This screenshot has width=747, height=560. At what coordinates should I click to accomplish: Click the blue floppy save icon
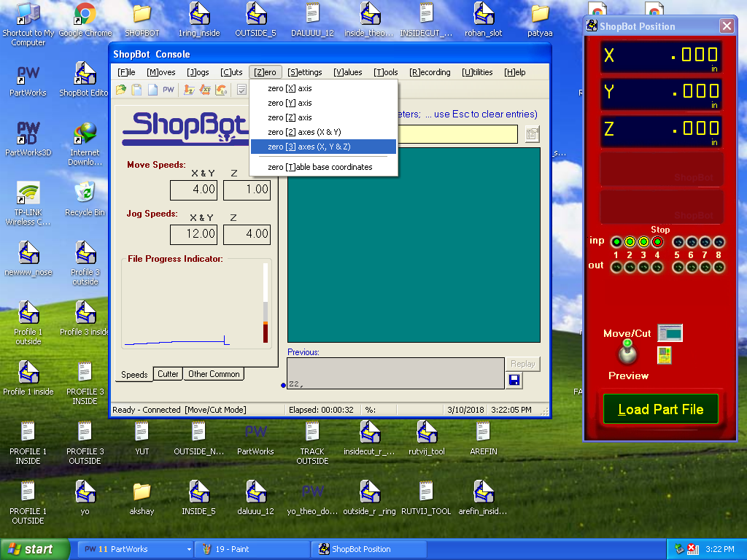coord(514,380)
